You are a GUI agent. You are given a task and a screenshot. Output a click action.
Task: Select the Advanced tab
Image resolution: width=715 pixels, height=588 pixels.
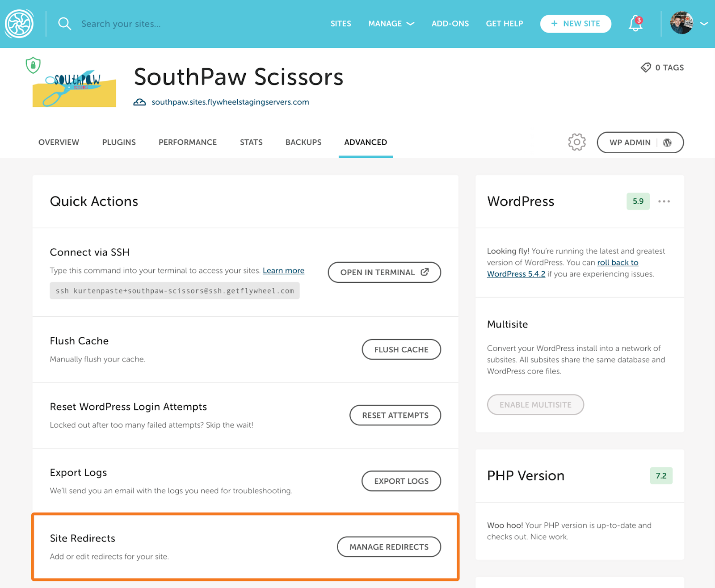click(x=366, y=142)
